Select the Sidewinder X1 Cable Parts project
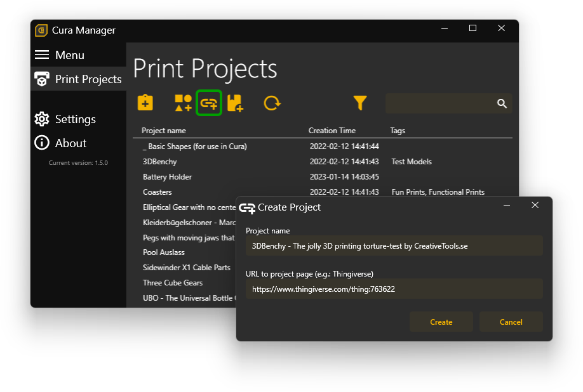The image size is (583, 392). pos(186,268)
